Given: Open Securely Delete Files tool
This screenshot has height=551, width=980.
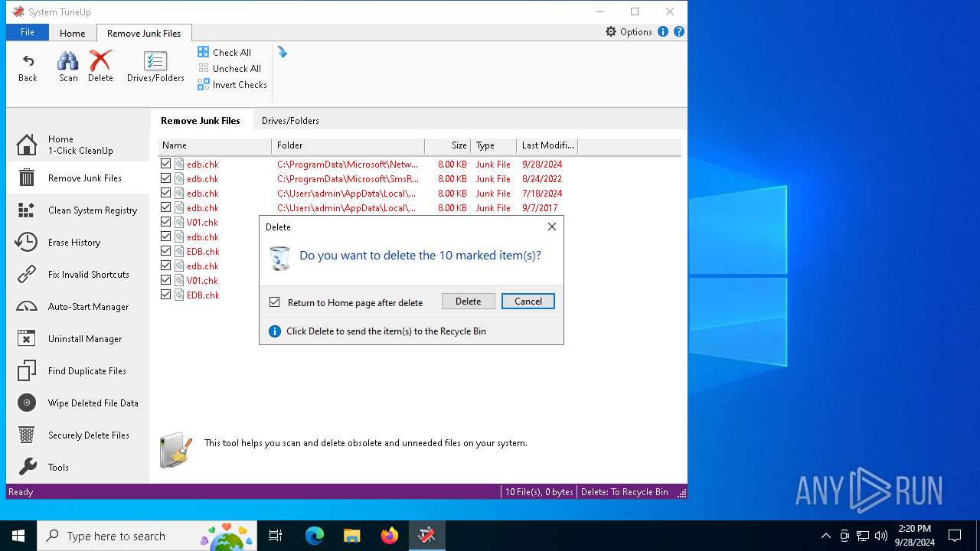Looking at the screenshot, I should pos(78,435).
